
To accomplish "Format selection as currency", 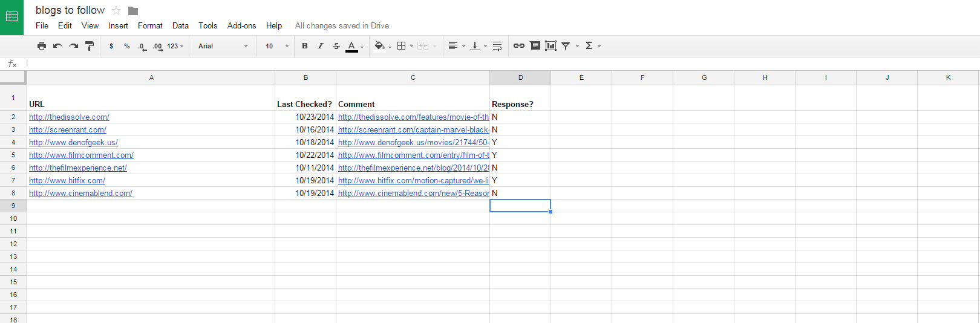I will (111, 46).
